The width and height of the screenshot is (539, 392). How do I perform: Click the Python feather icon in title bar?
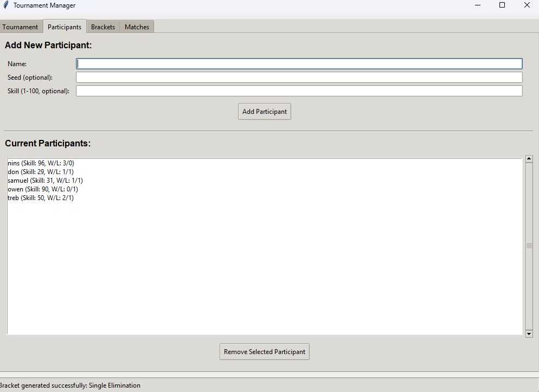tap(5, 5)
